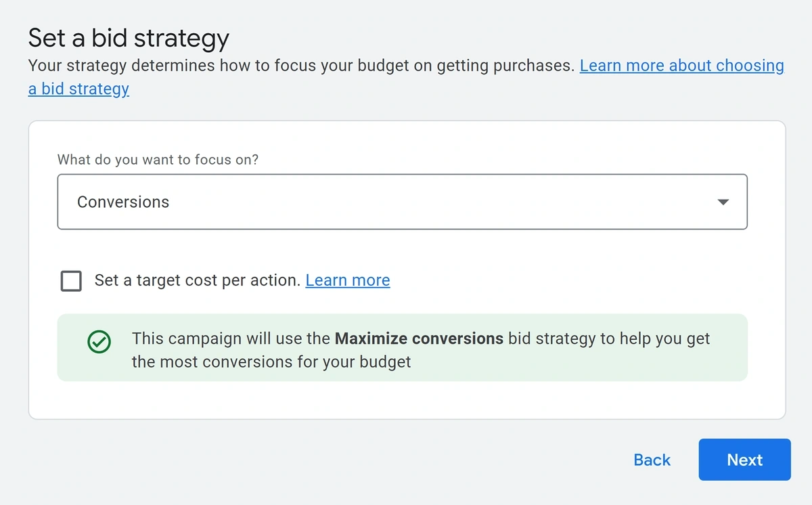
Task: Click 'Set a target cost per action.' label text
Action: point(197,280)
